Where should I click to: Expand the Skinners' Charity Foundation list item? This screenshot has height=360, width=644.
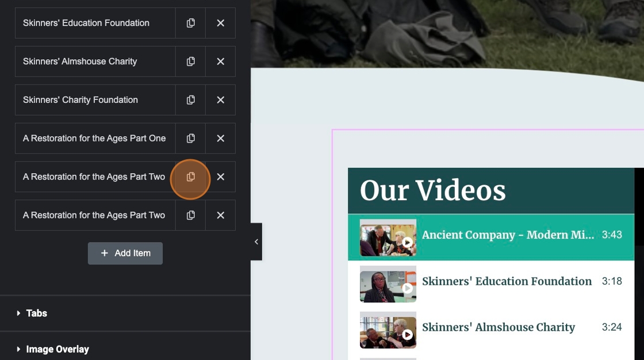[x=95, y=100]
